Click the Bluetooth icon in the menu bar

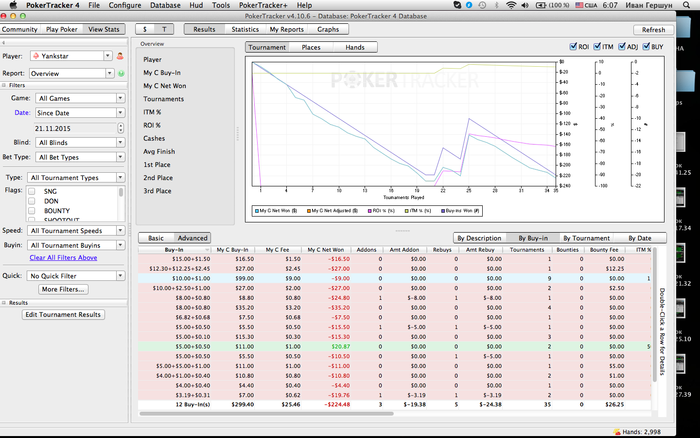[496, 5]
